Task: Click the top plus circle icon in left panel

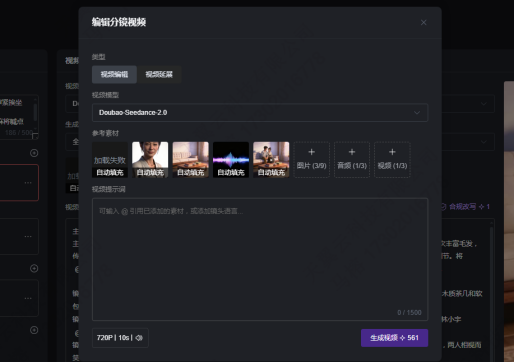Action: (34, 153)
